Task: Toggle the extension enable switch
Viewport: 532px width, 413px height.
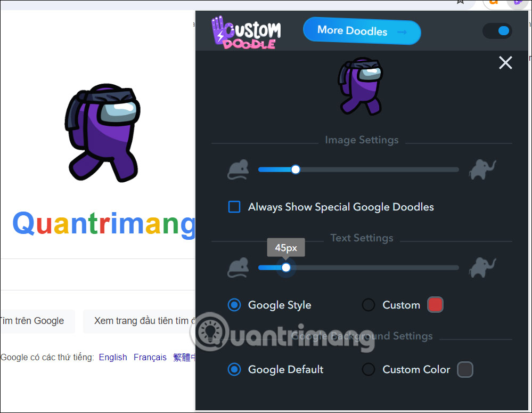Action: coord(497,31)
